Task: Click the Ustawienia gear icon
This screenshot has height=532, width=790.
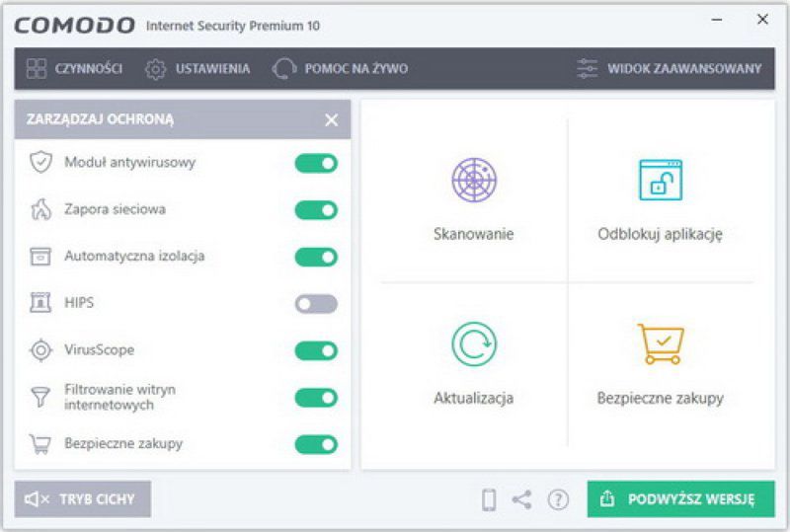Action: coord(155,69)
